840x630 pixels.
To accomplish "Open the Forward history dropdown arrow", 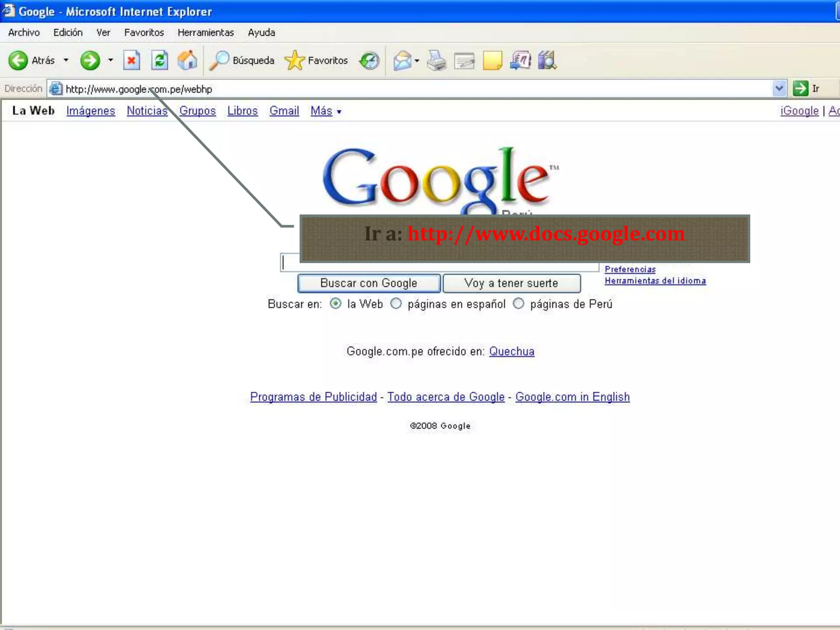I will 110,60.
